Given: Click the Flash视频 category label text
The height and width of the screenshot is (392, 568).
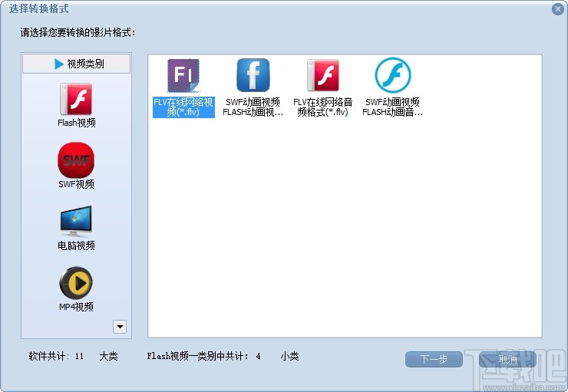Looking at the screenshot, I should coord(77,123).
